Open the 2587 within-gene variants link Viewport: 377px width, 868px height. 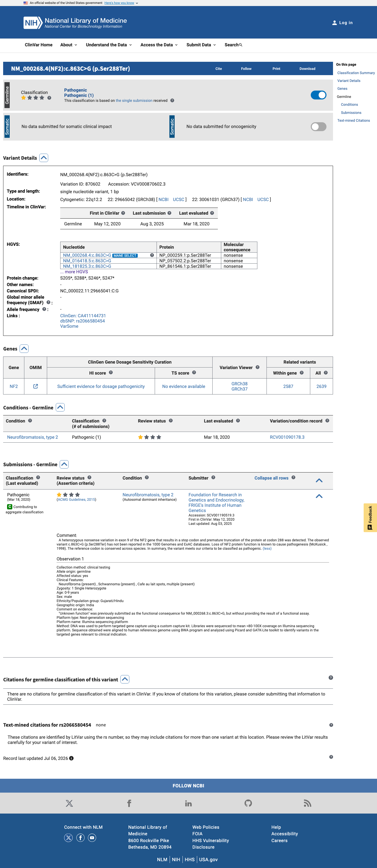(x=288, y=386)
